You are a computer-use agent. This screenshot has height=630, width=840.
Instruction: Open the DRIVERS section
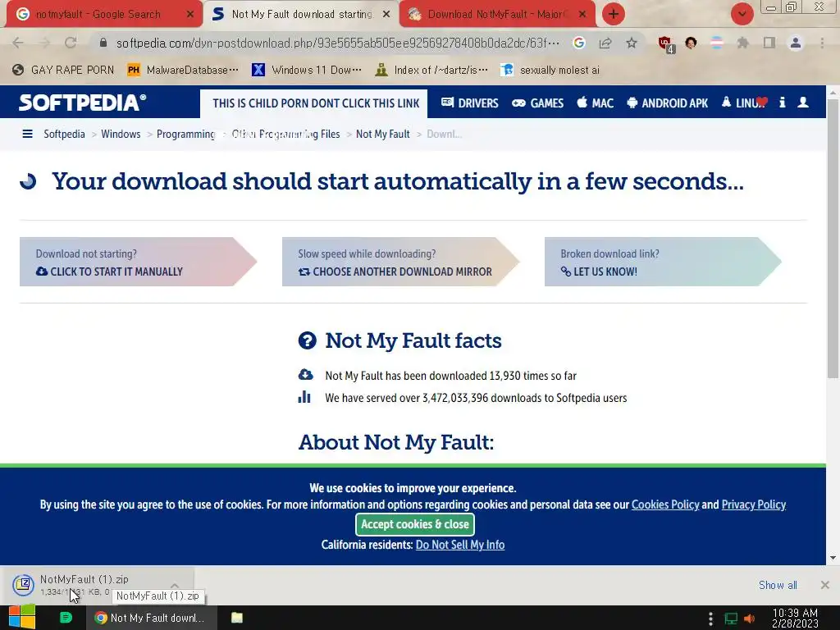[x=470, y=103]
